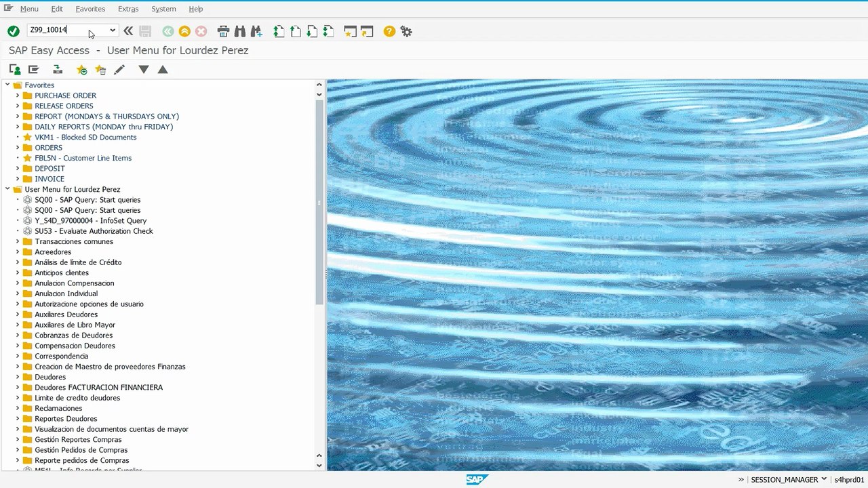Open the SESSION_MANAGER status dropdown

824,479
